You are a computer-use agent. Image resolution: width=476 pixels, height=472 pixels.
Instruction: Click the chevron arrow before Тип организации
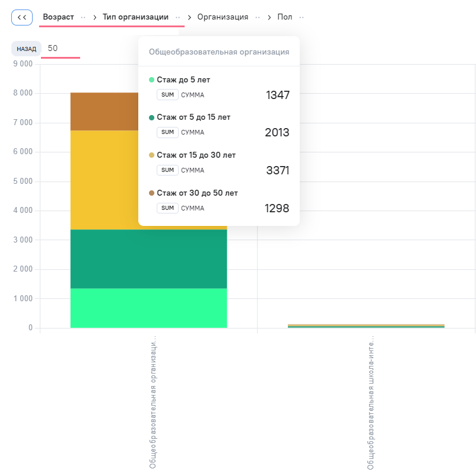[x=95, y=17]
